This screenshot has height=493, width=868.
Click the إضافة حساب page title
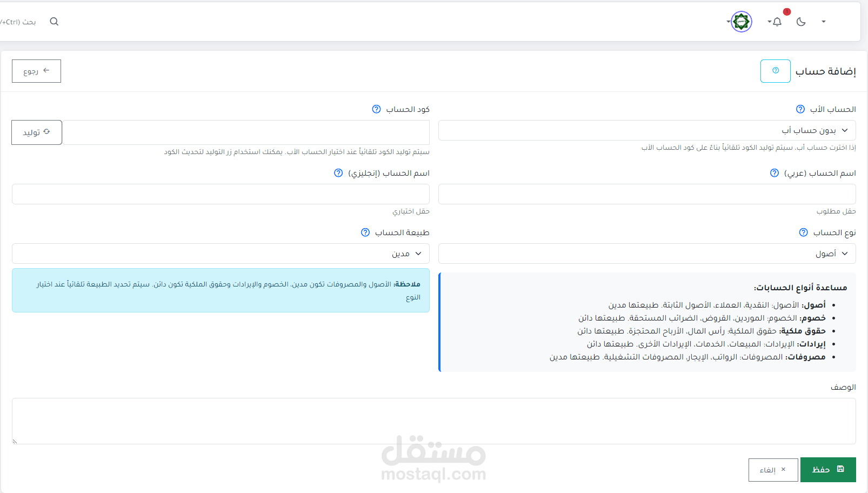point(825,71)
